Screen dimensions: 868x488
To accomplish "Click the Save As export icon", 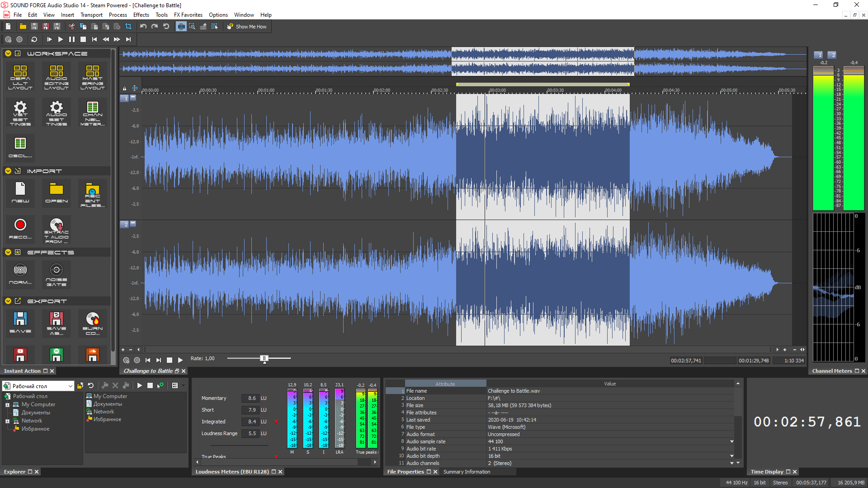I will 56,323.
